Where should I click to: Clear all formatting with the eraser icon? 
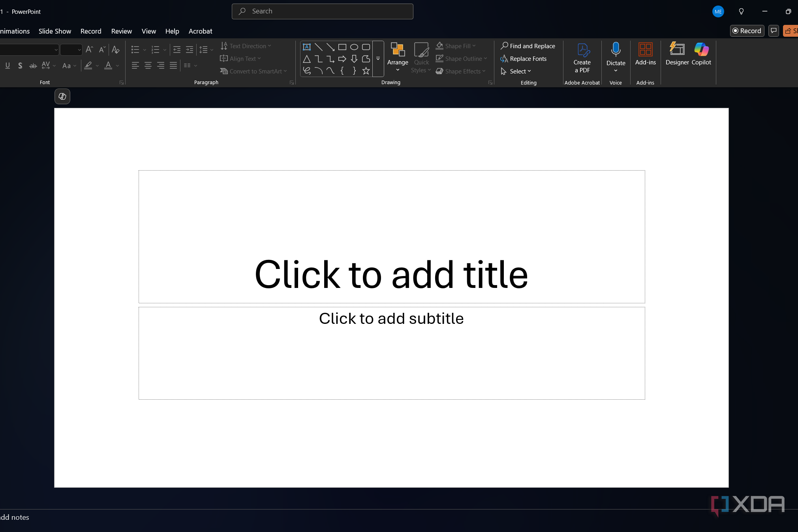115,49
